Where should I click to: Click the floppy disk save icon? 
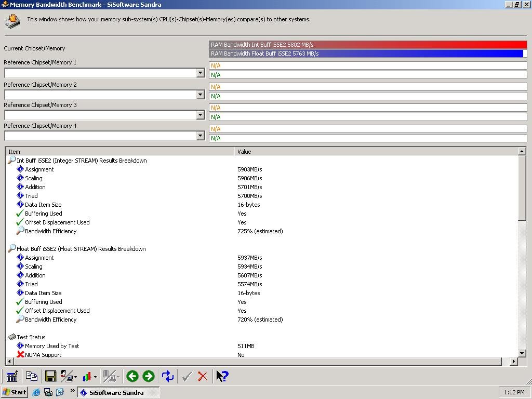50,376
